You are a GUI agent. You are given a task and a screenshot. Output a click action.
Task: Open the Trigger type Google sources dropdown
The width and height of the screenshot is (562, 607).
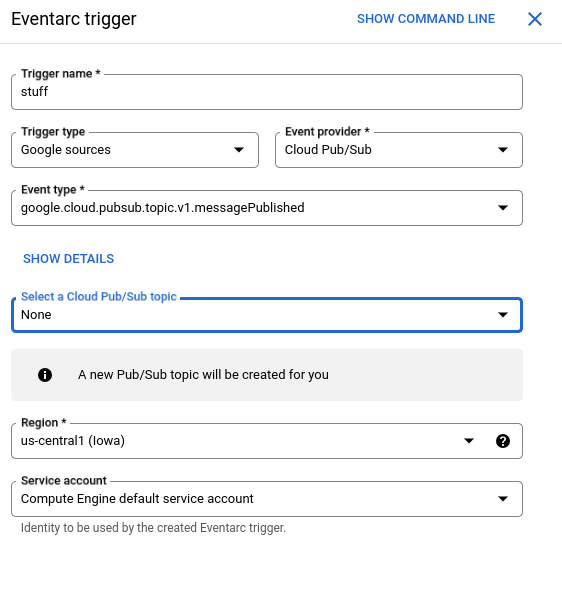click(x=135, y=150)
